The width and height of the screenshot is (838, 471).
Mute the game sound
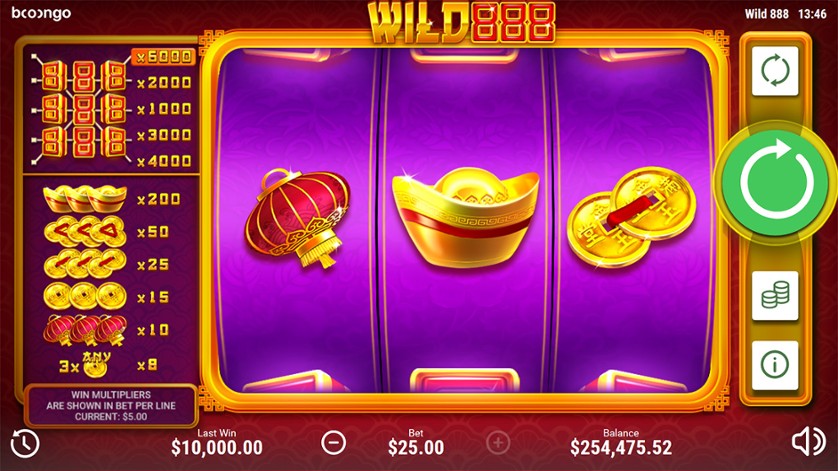click(x=808, y=442)
